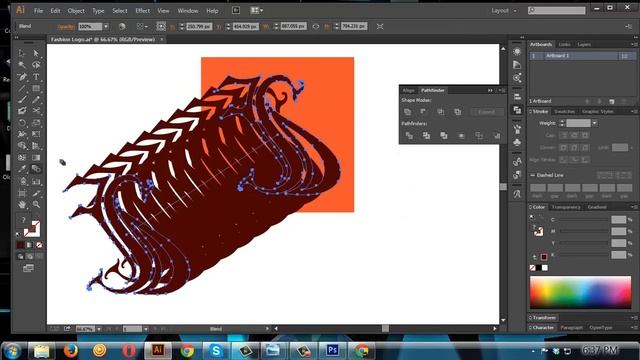
Task: Select the Type tool
Action: (36, 77)
